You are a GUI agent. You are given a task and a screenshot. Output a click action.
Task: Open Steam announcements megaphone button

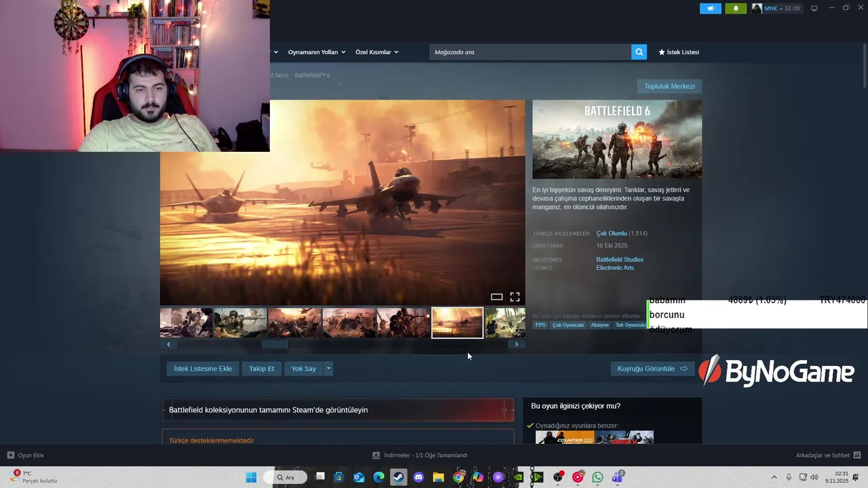coord(710,8)
